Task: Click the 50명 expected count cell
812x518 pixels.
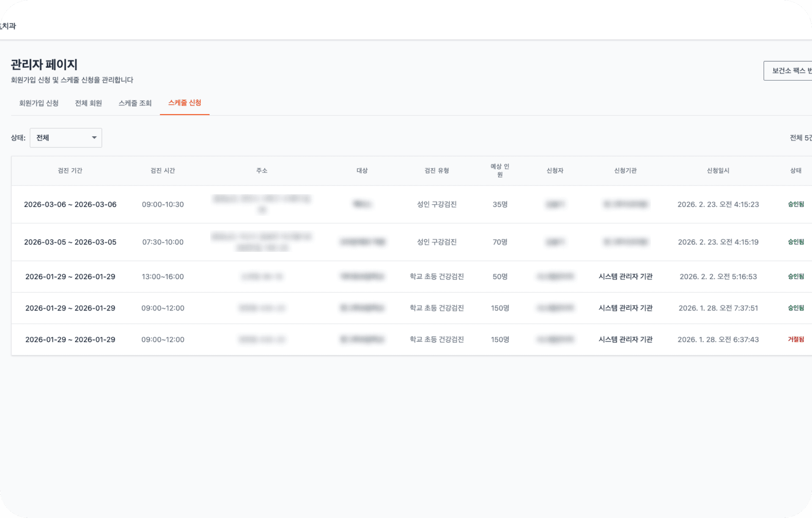Action: pos(500,277)
